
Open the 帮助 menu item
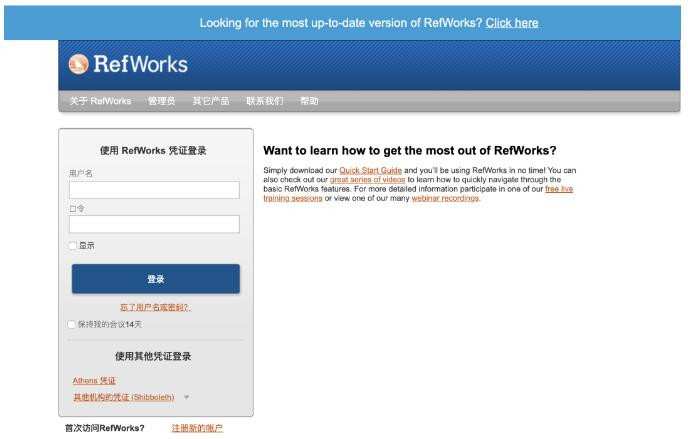[309, 101]
